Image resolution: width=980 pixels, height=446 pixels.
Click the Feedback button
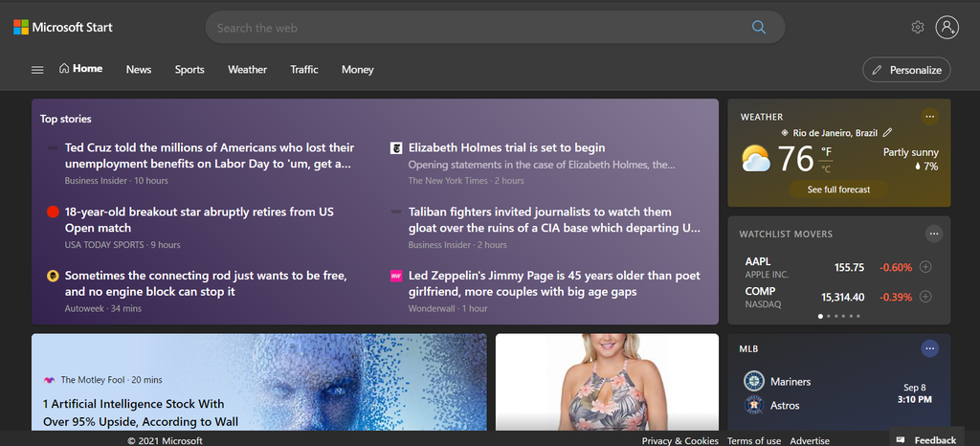click(926, 438)
